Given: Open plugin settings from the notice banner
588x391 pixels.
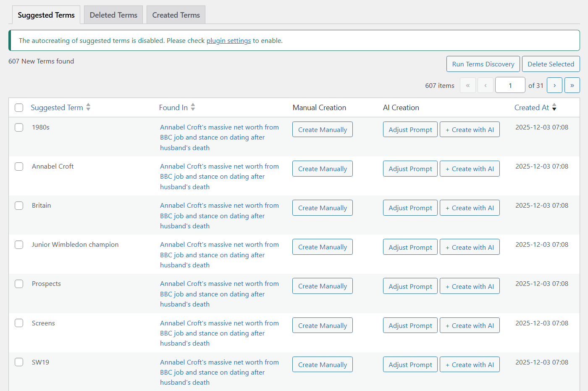Looking at the screenshot, I should pyautogui.click(x=228, y=40).
